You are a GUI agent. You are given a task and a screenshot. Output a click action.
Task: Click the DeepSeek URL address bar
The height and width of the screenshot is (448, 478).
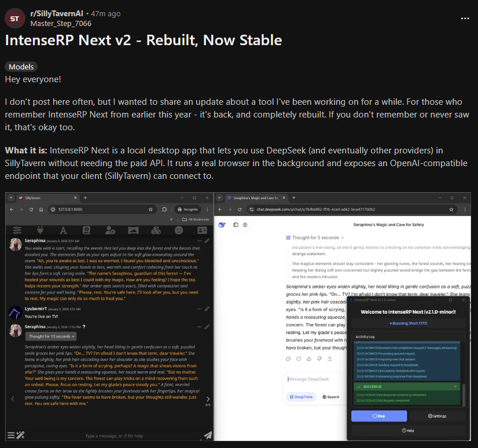(x=352, y=210)
